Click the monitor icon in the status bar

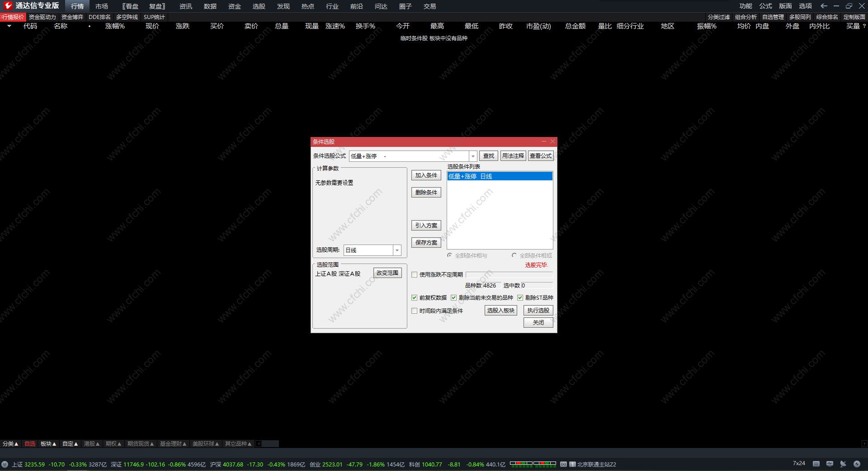coord(830,464)
